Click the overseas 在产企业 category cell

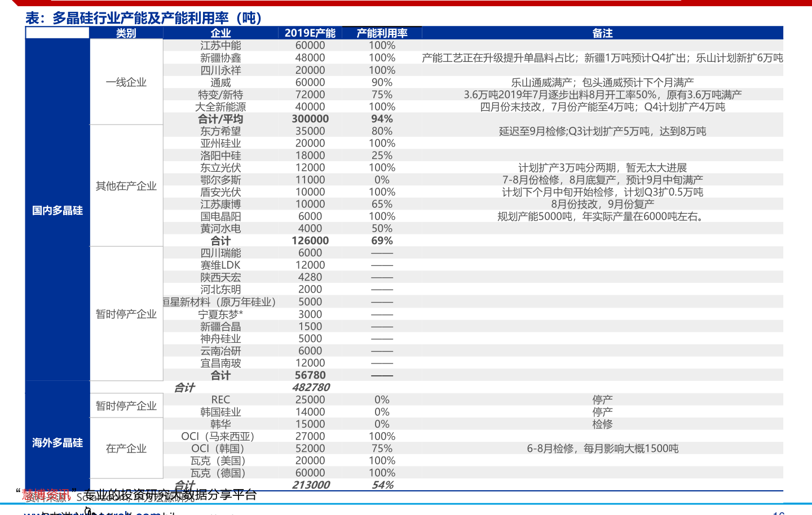126,449
